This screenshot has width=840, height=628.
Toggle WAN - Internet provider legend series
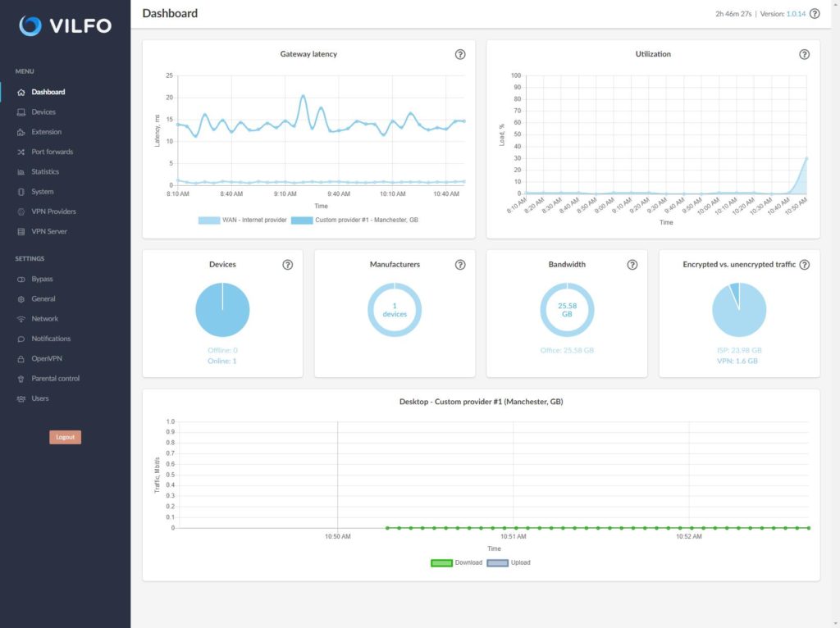point(243,220)
